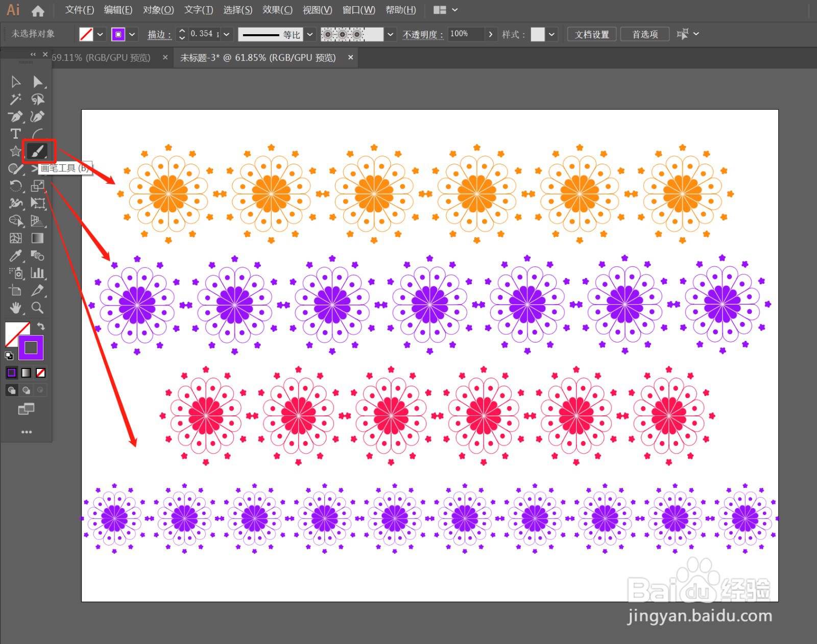Set paint type to Color
The height and width of the screenshot is (644, 817).
coord(12,373)
